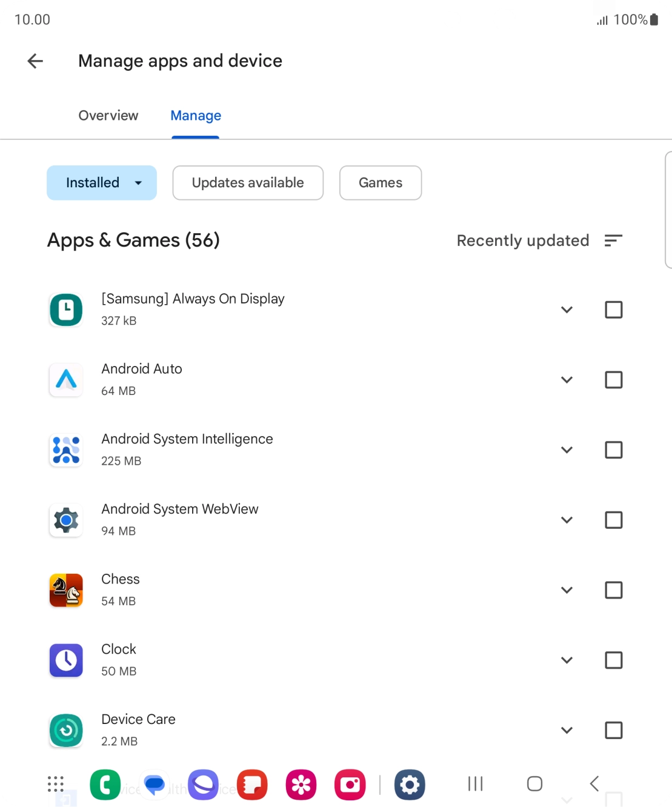
Task: Filter by Updates available
Action: coord(248,183)
